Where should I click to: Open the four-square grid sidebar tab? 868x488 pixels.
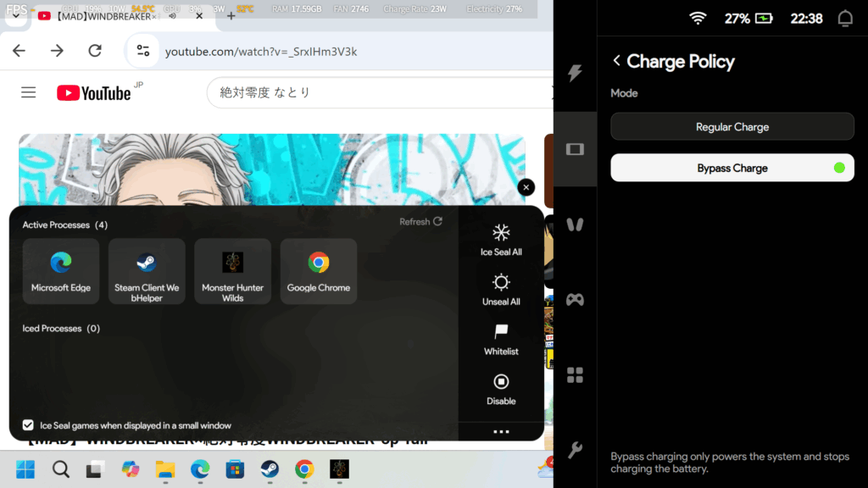575,374
